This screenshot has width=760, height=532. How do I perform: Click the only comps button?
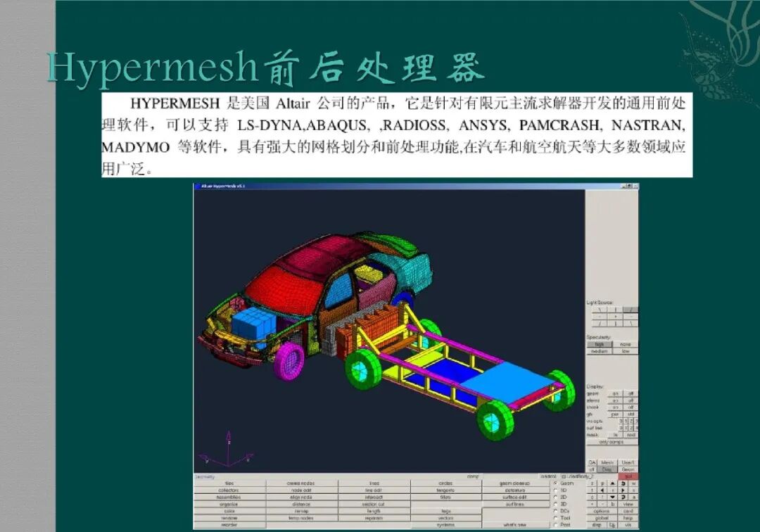pos(612,442)
